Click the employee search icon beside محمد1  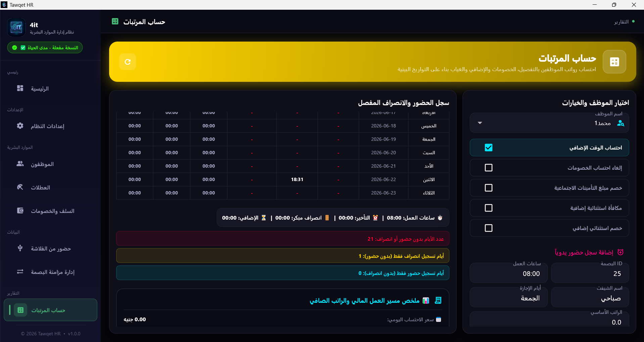620,123
